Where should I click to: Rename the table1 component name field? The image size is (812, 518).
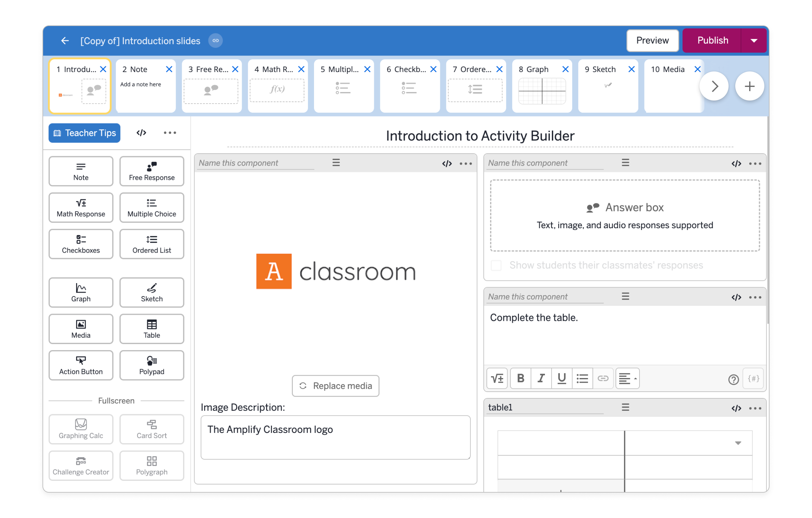point(546,408)
